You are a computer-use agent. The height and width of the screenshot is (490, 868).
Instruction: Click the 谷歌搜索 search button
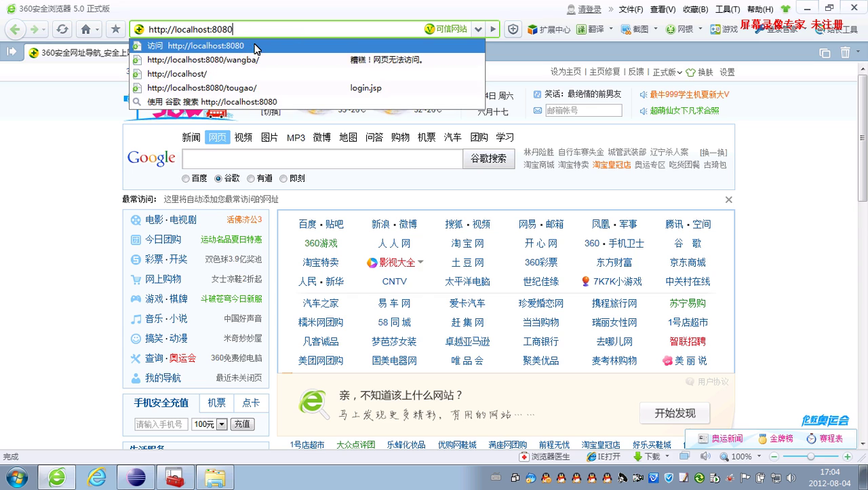tap(488, 158)
